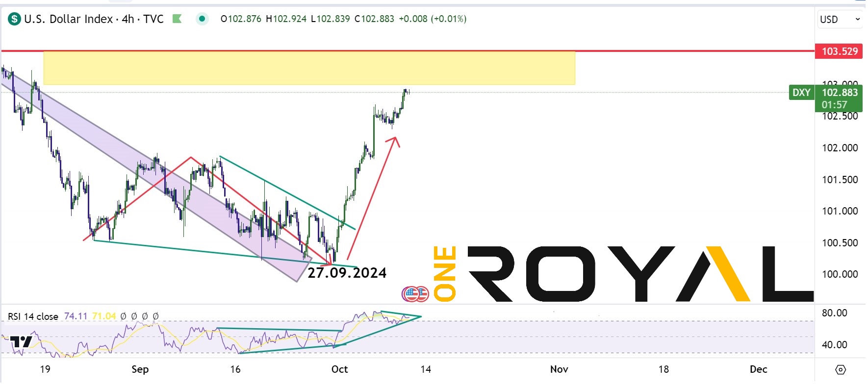The image size is (868, 384).
Task: Click the TVC data source label
Action: point(153,19)
